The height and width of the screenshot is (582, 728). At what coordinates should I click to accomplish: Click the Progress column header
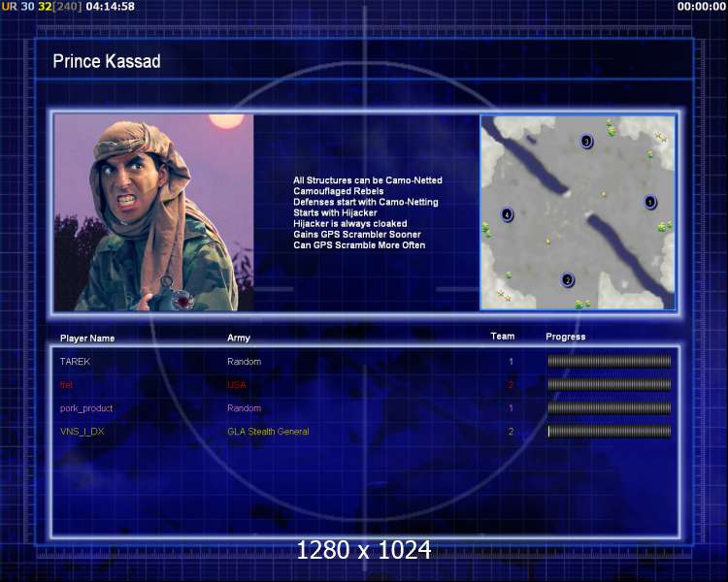566,337
